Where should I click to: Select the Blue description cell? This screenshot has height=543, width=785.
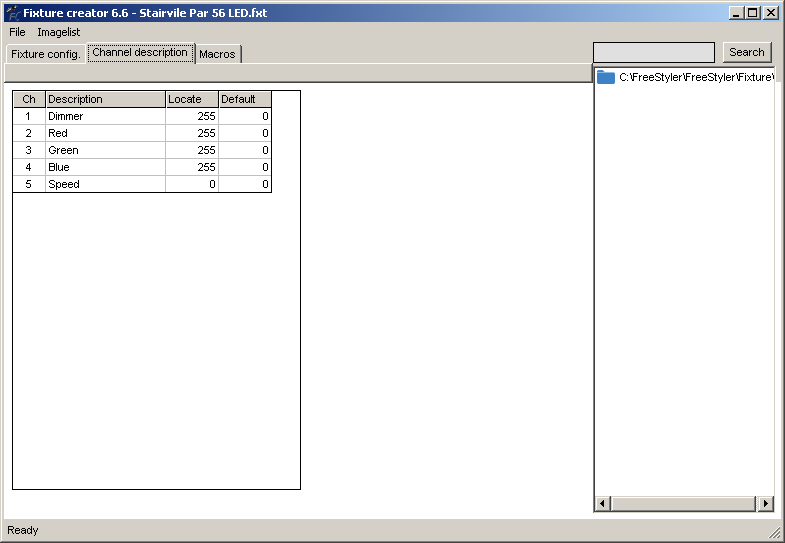105,167
